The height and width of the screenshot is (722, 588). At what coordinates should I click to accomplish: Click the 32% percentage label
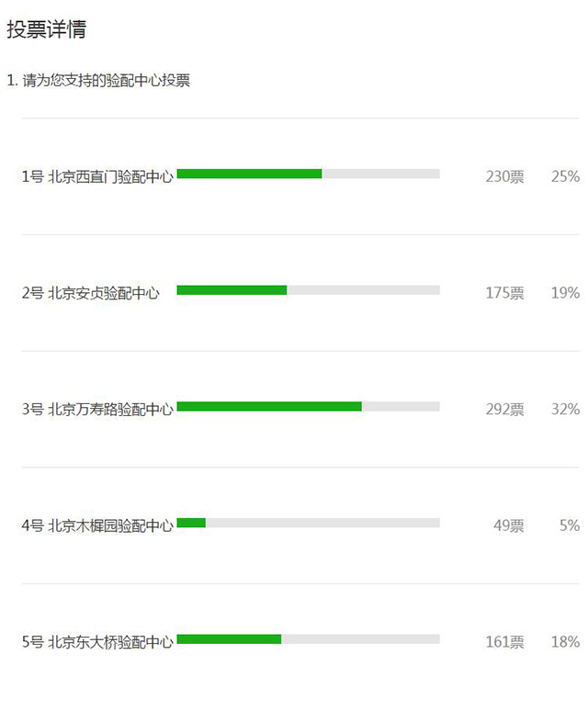565,409
